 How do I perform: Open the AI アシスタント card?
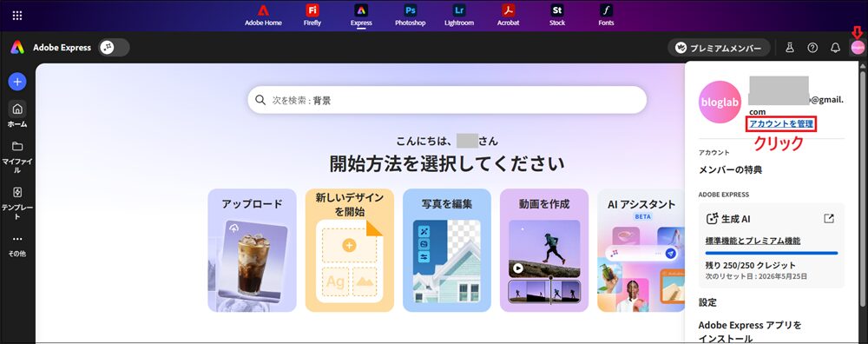point(641,250)
